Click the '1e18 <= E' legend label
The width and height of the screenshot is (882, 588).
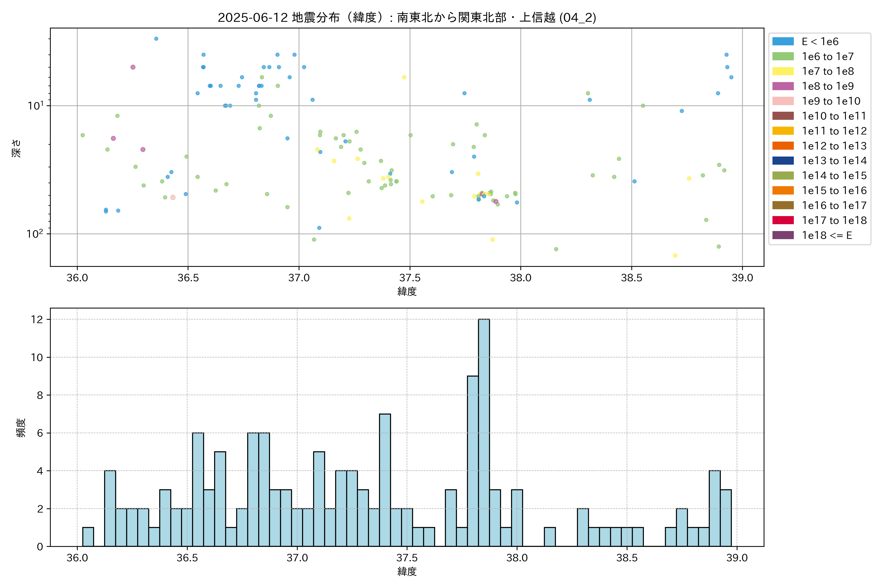[827, 235]
